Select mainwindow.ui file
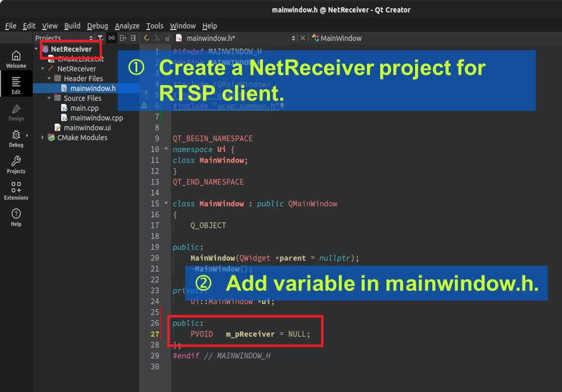 [87, 127]
